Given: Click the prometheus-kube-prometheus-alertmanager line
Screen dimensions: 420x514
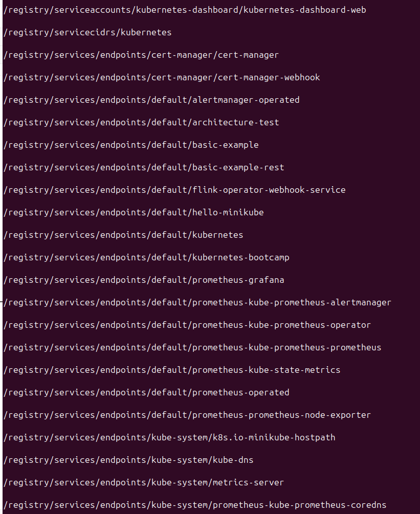Looking at the screenshot, I should [x=197, y=302].
